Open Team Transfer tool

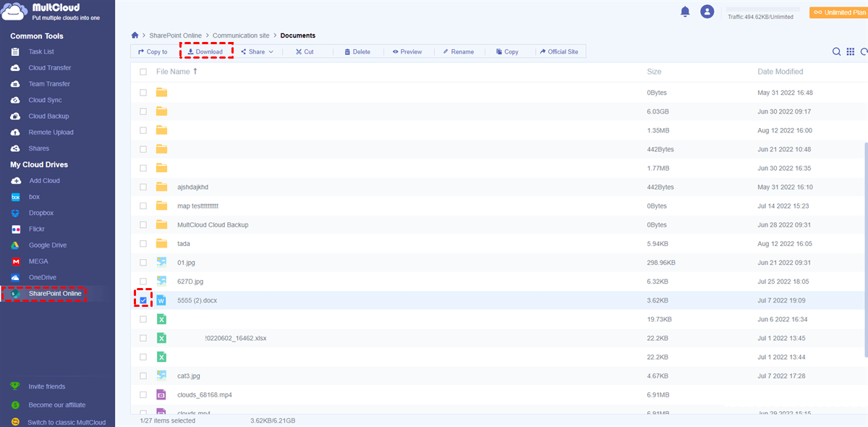point(49,84)
